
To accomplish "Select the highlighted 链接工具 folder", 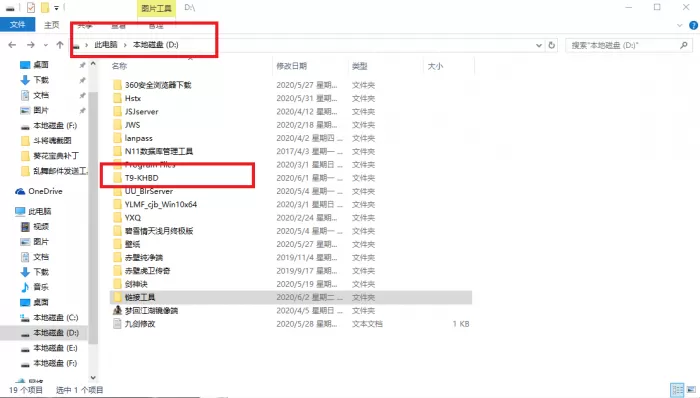I will tap(291, 297).
